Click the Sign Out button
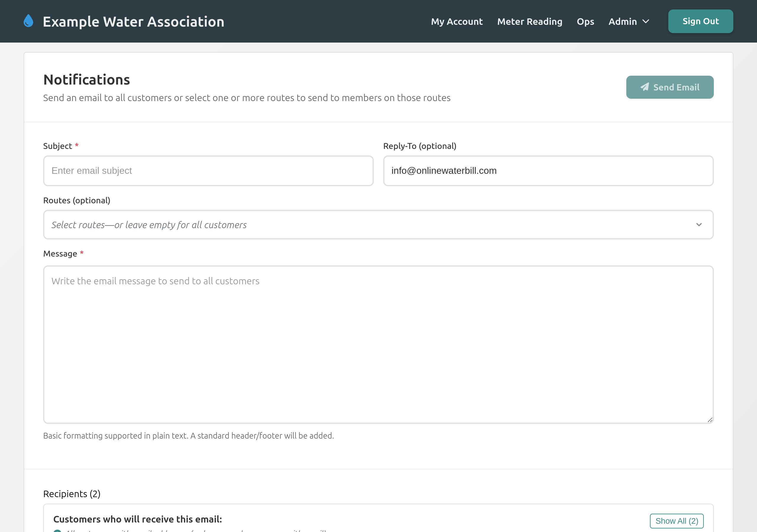The image size is (757, 532). [700, 21]
